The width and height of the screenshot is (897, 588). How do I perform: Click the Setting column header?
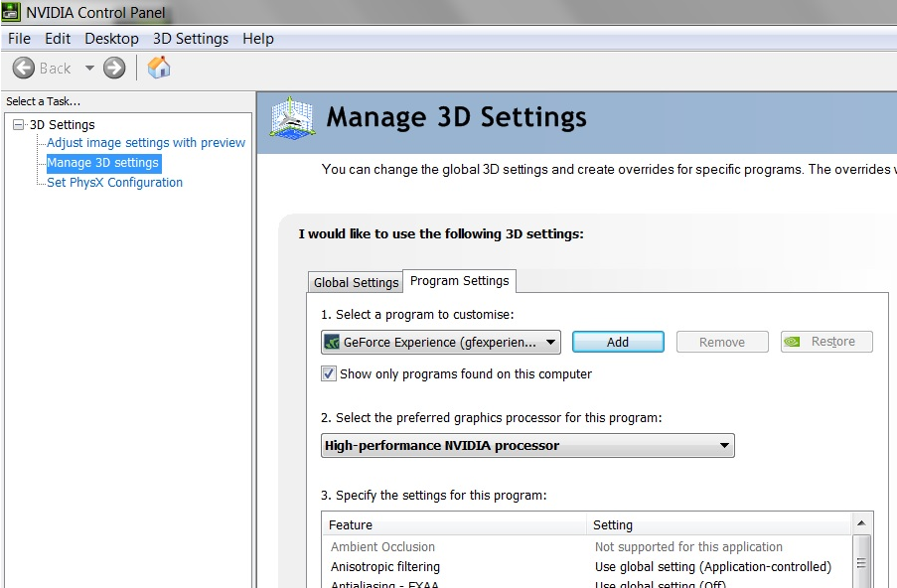click(x=719, y=524)
